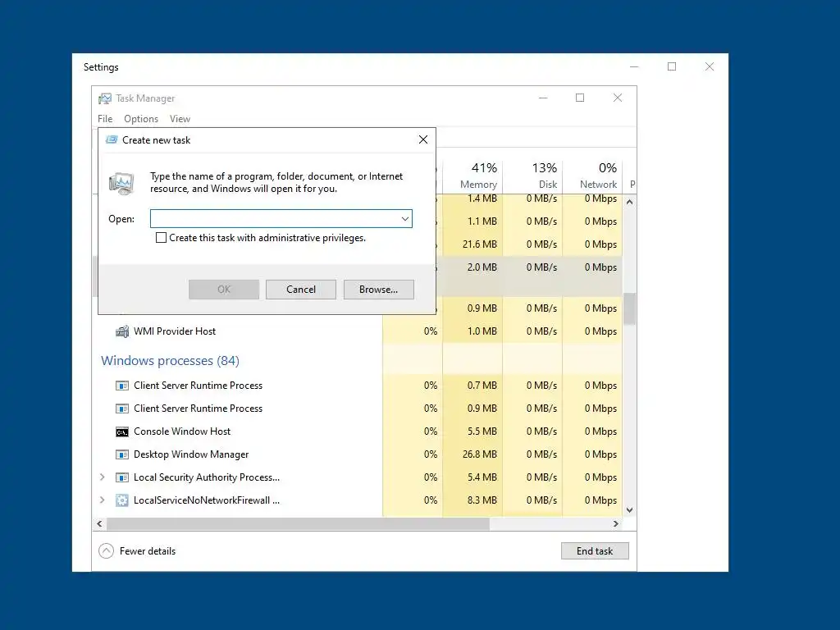Click the Task Manager title bar icon

105,98
